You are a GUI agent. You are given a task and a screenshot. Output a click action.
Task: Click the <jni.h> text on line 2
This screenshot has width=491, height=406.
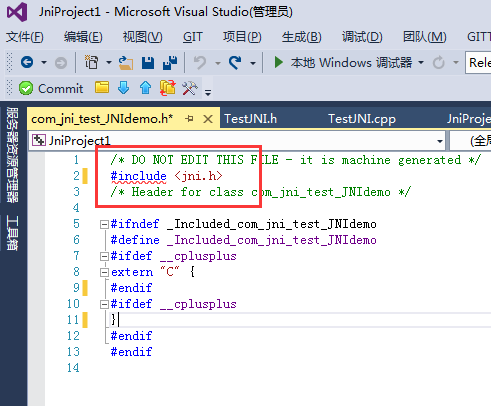point(199,176)
